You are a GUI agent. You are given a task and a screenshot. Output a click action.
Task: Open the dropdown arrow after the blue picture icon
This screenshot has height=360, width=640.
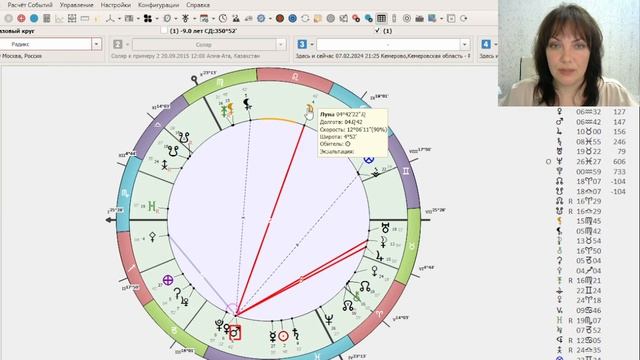coord(441,19)
